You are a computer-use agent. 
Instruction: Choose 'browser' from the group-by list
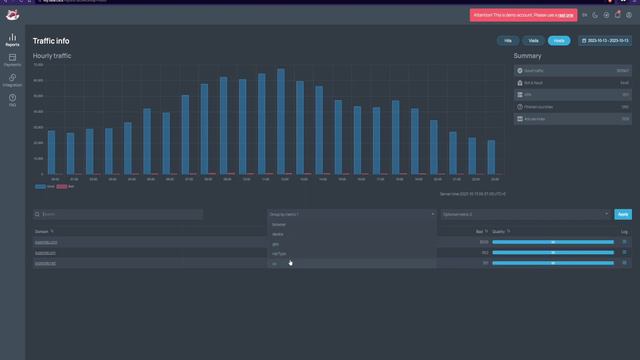[351, 224]
